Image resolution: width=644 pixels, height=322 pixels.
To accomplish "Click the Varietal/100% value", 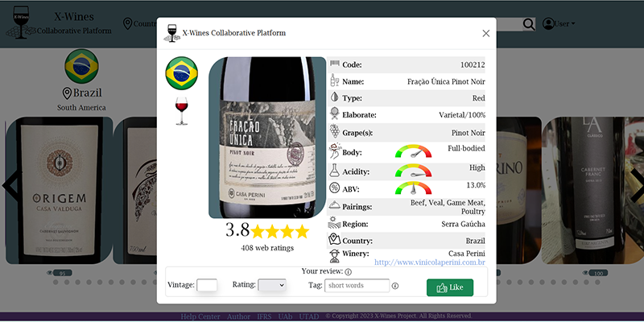I will (x=462, y=115).
